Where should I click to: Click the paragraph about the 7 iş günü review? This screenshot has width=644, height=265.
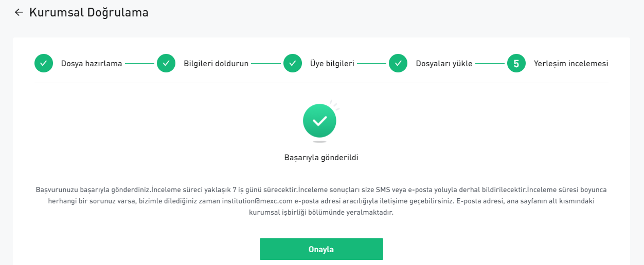[321, 201]
